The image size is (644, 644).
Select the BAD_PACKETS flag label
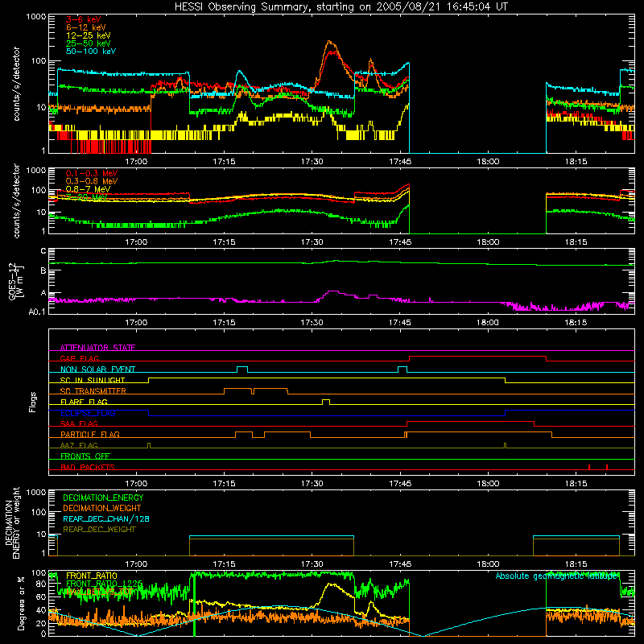(88, 467)
